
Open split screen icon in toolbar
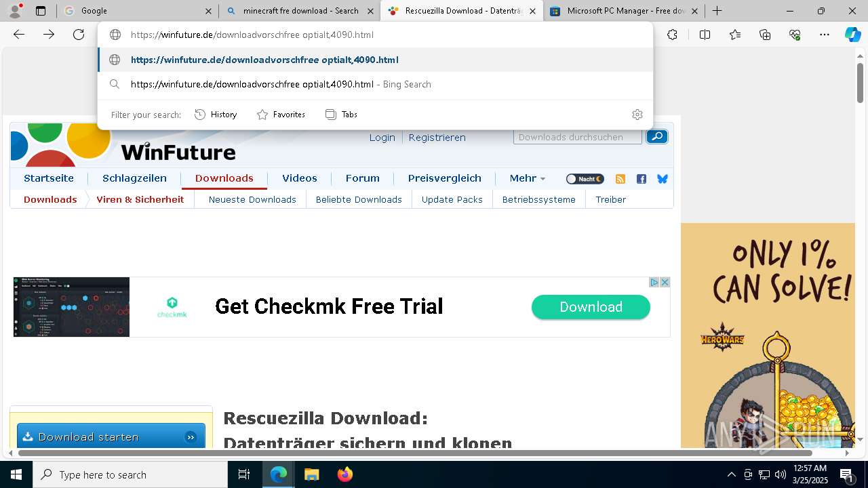[x=705, y=35]
